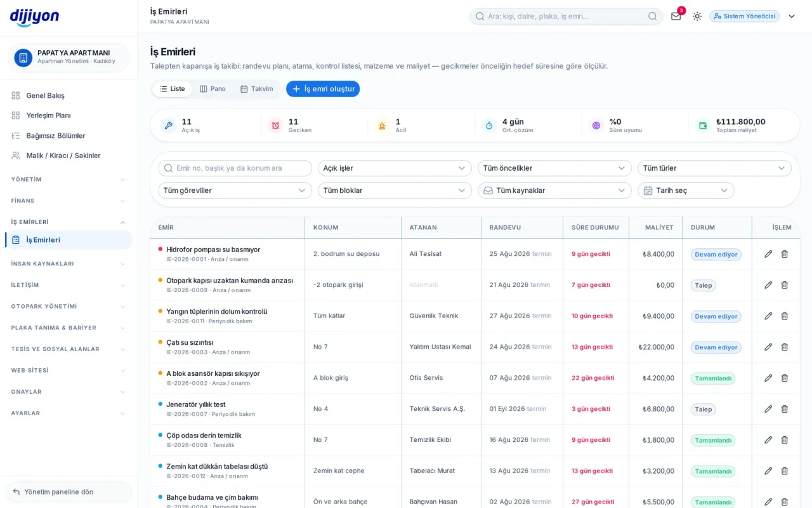Open Genel Bakış in the sidebar

(69, 95)
